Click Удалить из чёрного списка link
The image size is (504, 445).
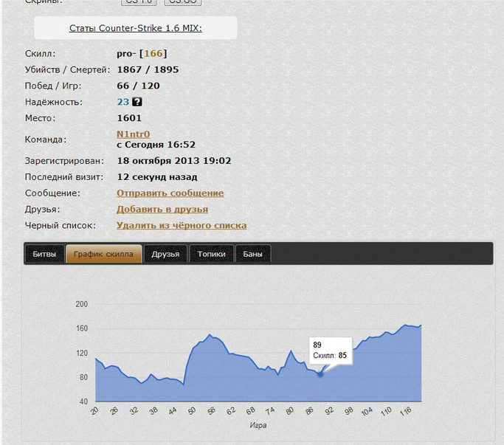pos(182,225)
